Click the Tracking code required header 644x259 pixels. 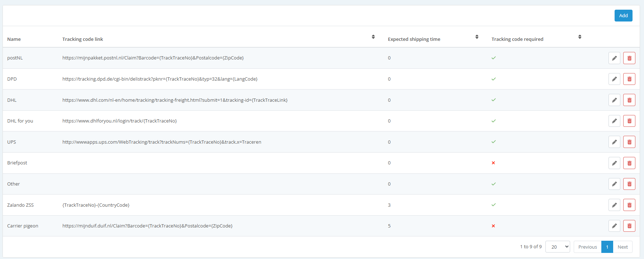(517, 39)
